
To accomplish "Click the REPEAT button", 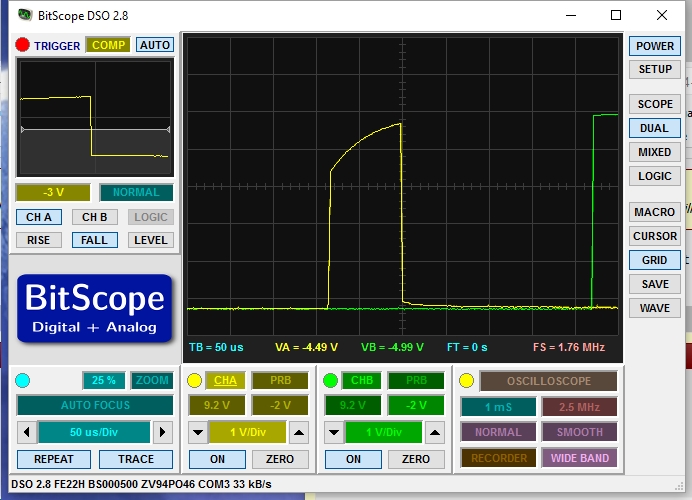I will 54,459.
